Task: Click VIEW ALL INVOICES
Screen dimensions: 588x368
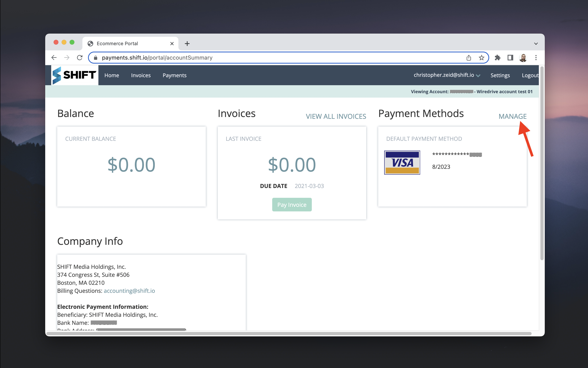Action: coord(336,116)
